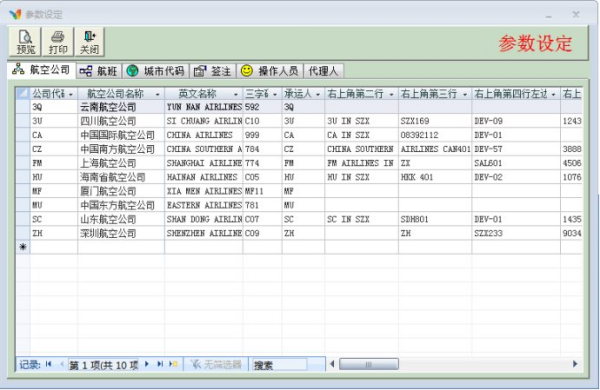Create new blank record navigation icon
Screen dimensions: 600x390
(173, 364)
